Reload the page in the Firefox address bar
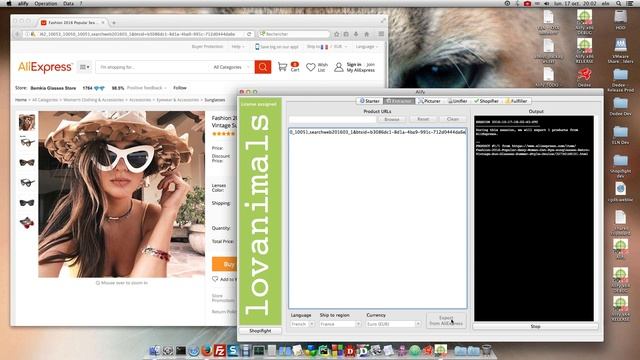 click(249, 34)
